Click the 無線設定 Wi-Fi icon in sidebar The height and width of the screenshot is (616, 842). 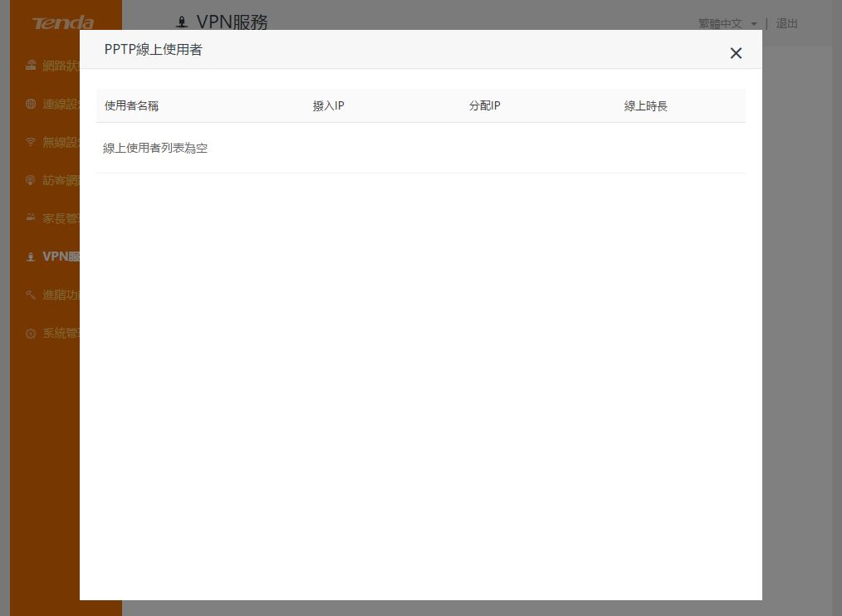point(31,142)
